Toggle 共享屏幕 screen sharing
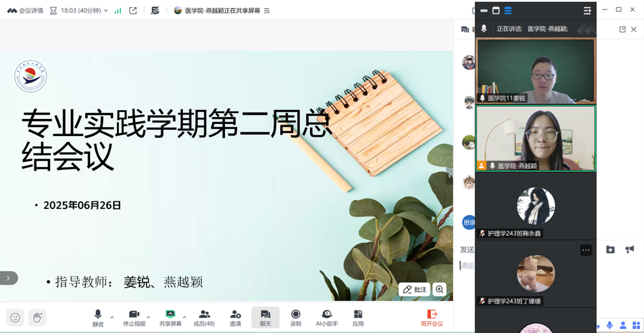The height and width of the screenshot is (333, 644). pyautogui.click(x=170, y=317)
